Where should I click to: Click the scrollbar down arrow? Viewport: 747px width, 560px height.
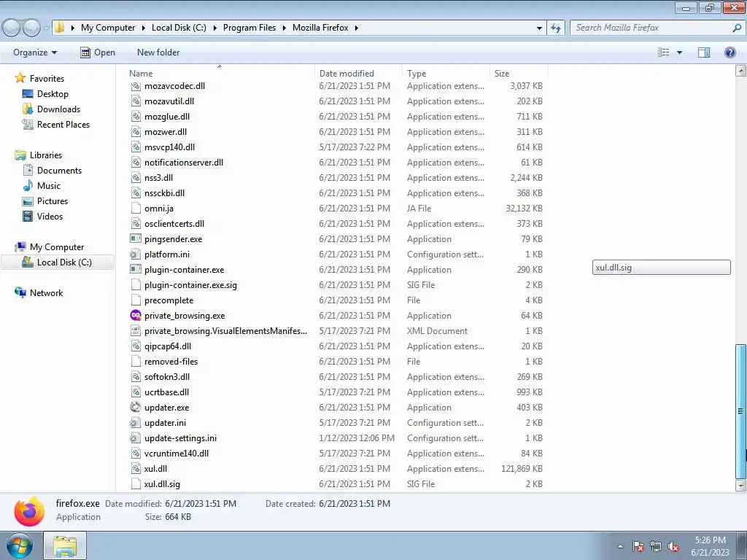[x=741, y=486]
